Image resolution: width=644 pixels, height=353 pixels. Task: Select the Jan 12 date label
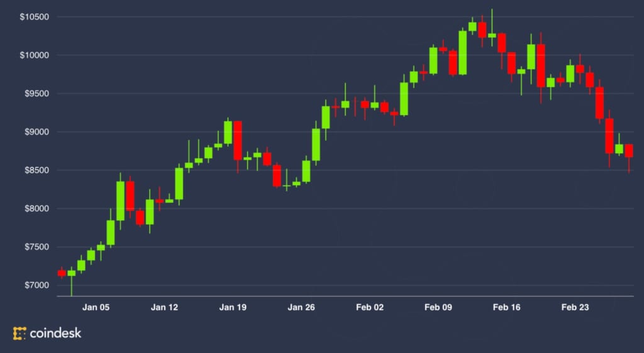[165, 307]
